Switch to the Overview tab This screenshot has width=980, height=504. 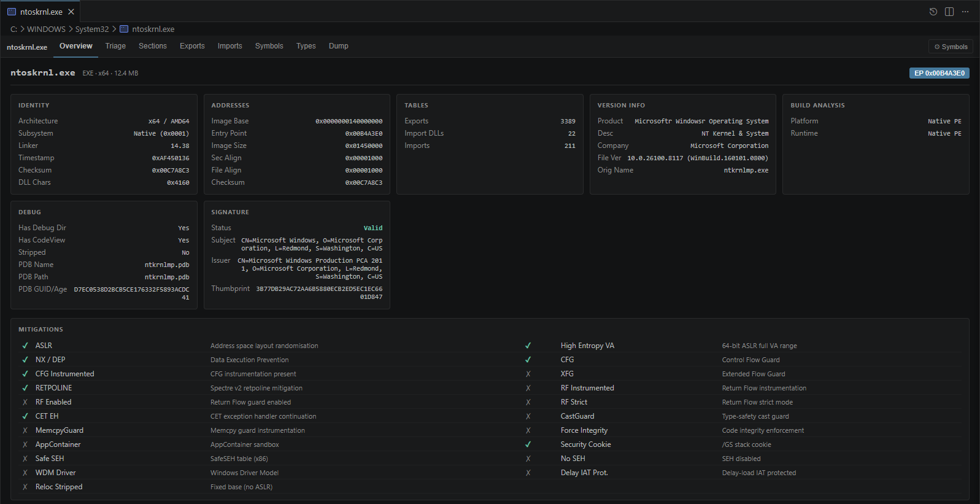click(x=76, y=46)
